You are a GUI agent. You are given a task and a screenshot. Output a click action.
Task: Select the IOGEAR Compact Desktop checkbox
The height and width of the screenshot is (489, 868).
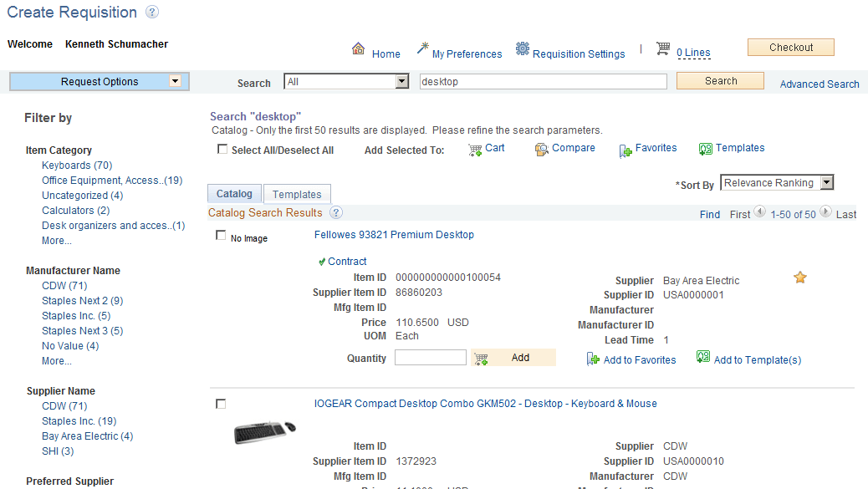click(x=221, y=403)
